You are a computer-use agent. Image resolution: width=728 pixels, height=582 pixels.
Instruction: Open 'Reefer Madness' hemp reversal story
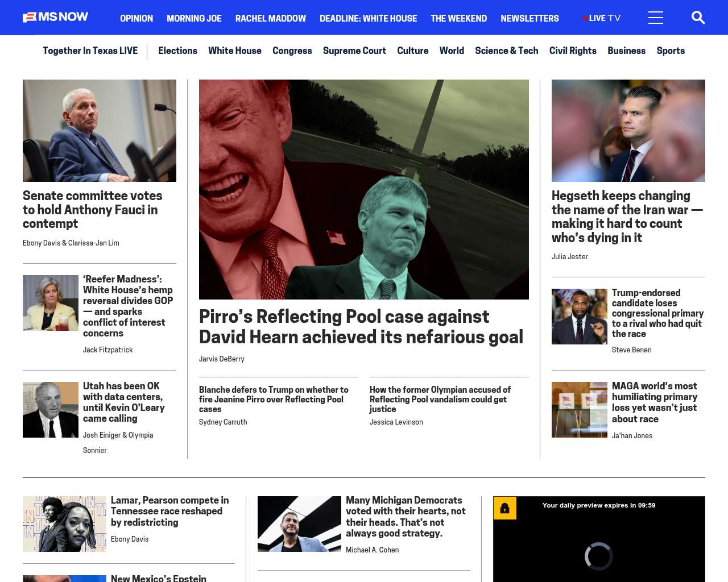[x=128, y=306]
